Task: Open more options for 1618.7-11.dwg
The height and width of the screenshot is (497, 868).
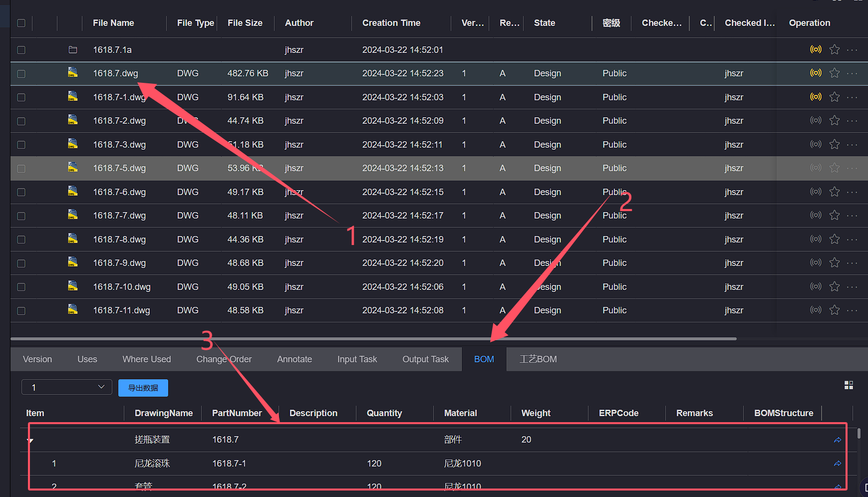Action: pos(852,310)
